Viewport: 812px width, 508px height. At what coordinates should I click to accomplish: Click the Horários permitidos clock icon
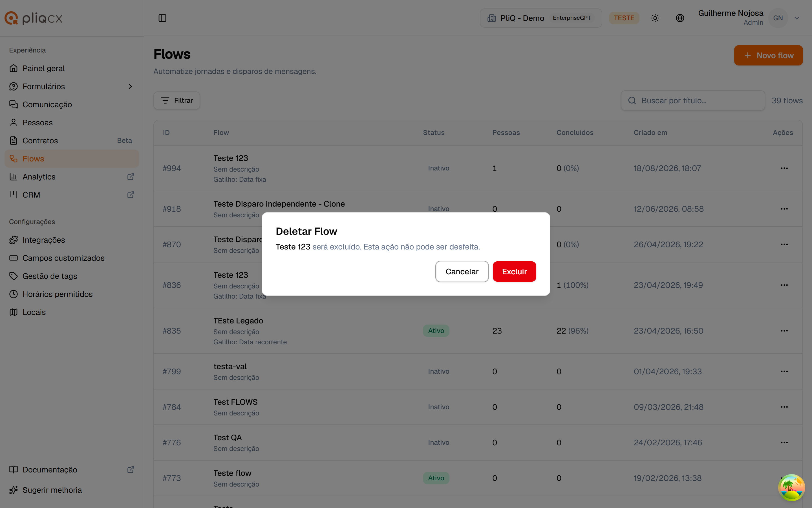[x=14, y=294]
